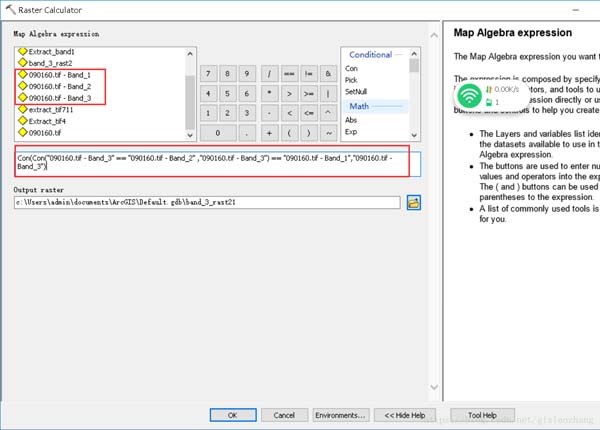
Task: Click the number 7 keypad button
Action: point(208,73)
